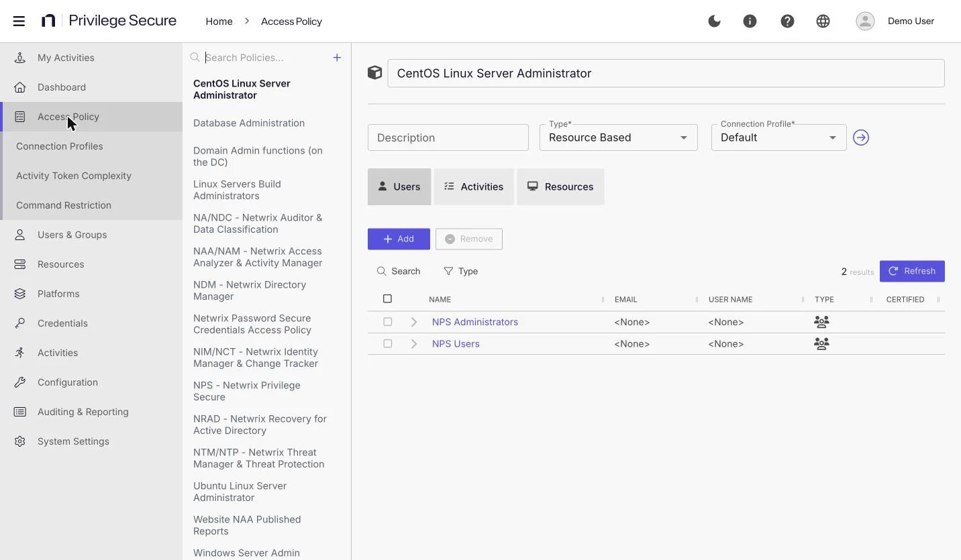
Task: Open the Type dropdown Resource Based
Action: [x=619, y=137]
